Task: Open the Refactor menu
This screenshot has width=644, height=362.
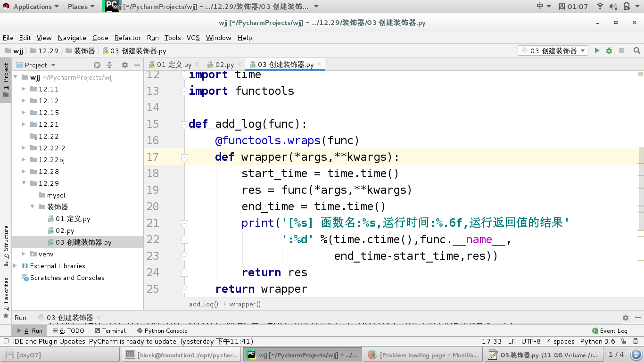Action: [x=128, y=38]
